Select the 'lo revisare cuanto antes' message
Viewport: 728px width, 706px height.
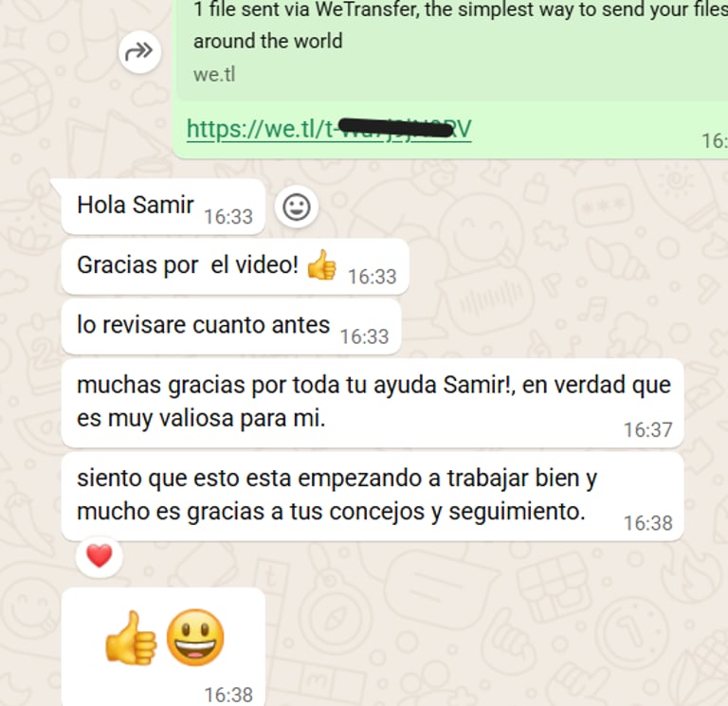pyautogui.click(x=230, y=326)
